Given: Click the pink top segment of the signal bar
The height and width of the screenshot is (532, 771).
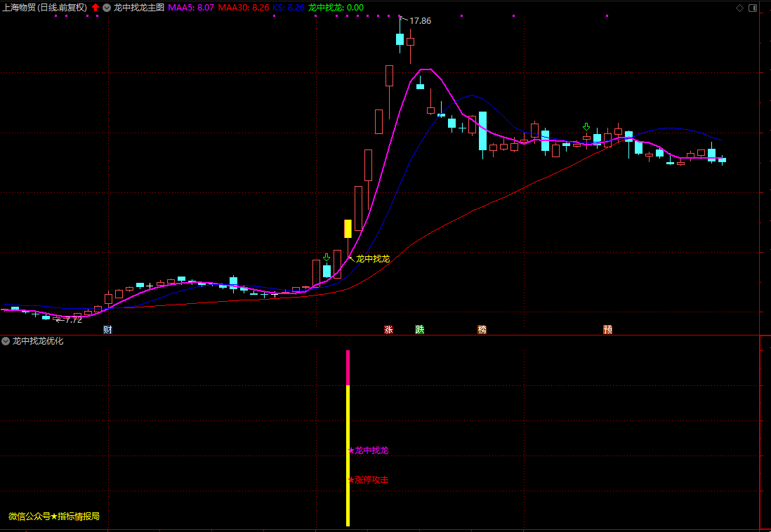Looking at the screenshot, I should coord(348,368).
